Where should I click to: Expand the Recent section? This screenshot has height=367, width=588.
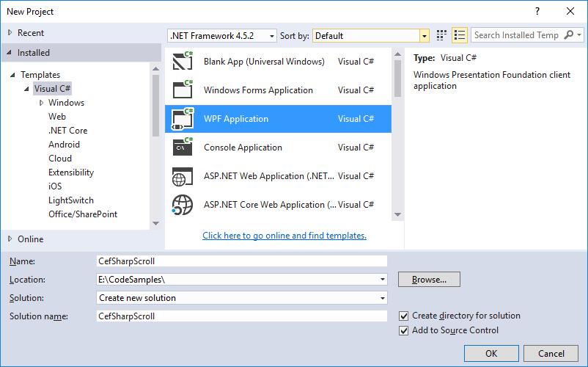pos(10,32)
